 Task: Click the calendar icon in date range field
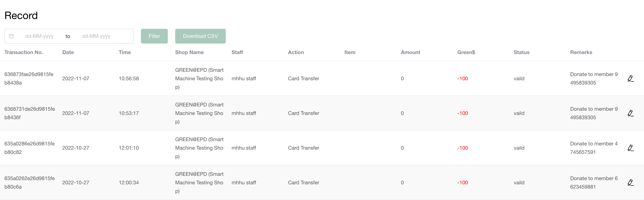coord(11,36)
